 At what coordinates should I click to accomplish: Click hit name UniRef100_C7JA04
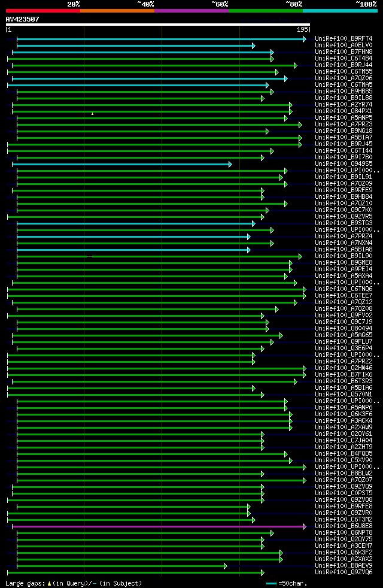coord(344,441)
